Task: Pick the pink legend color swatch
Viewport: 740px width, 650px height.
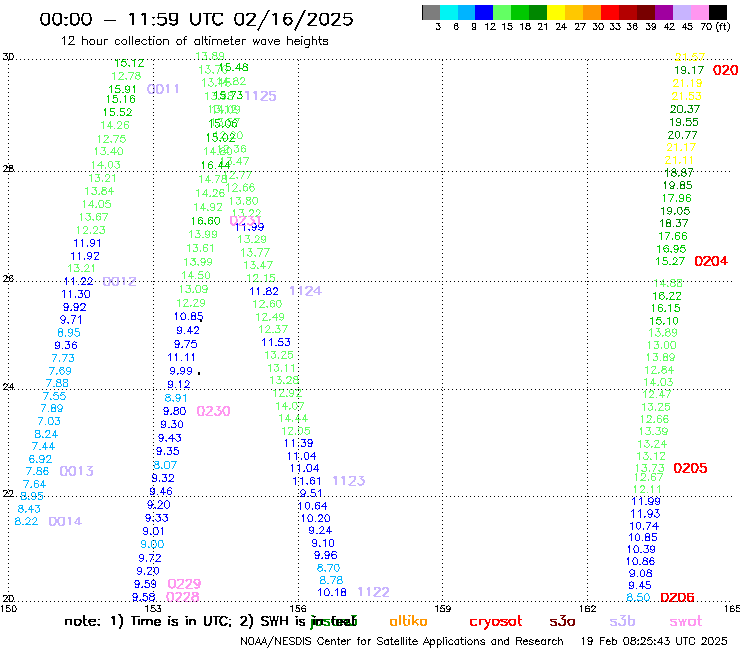Action: [699, 12]
